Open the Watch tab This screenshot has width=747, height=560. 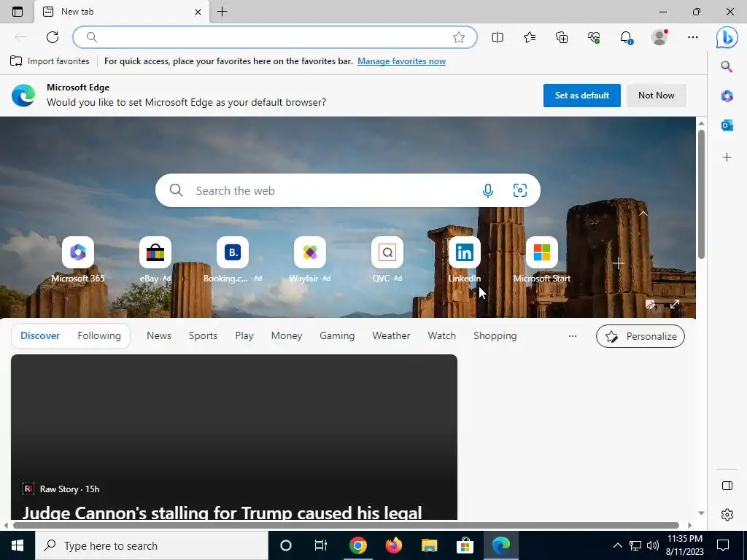(441, 335)
